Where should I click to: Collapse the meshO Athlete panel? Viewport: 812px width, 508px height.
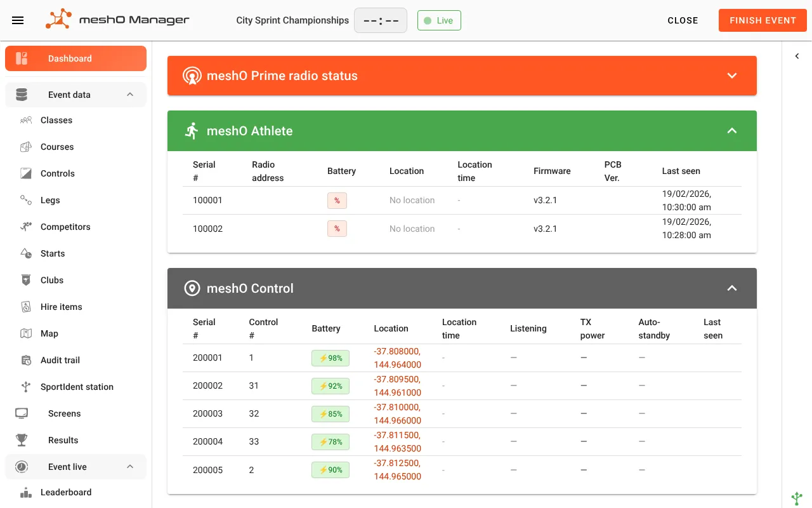pyautogui.click(x=732, y=131)
